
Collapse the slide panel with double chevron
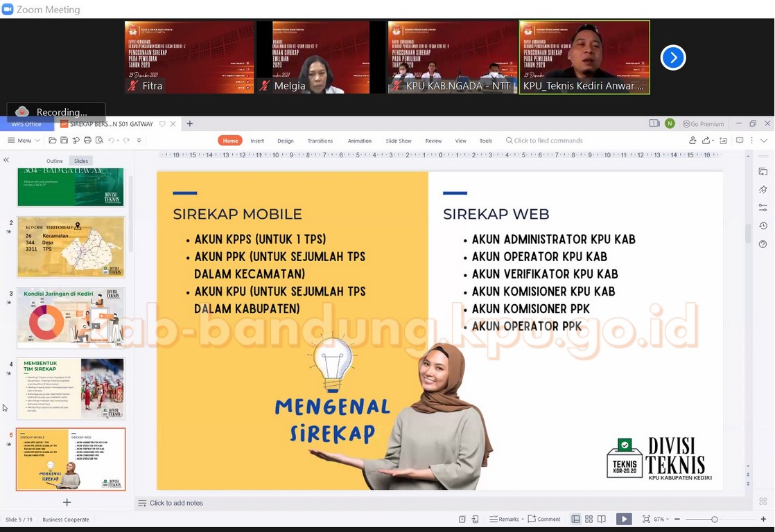(x=6, y=160)
